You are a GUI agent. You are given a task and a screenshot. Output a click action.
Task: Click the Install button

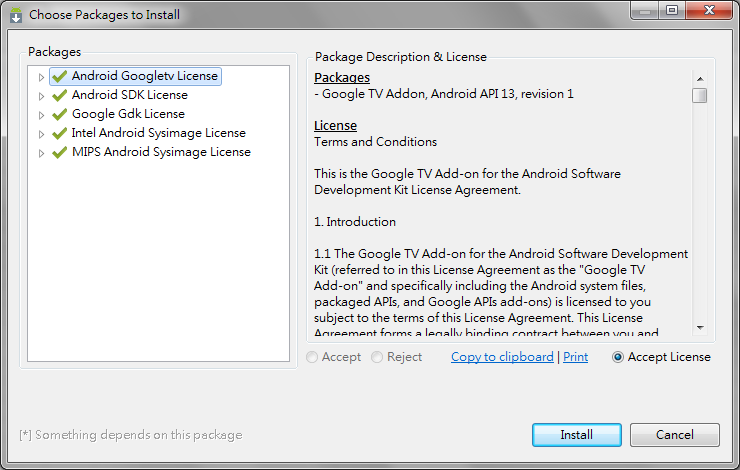(x=577, y=435)
